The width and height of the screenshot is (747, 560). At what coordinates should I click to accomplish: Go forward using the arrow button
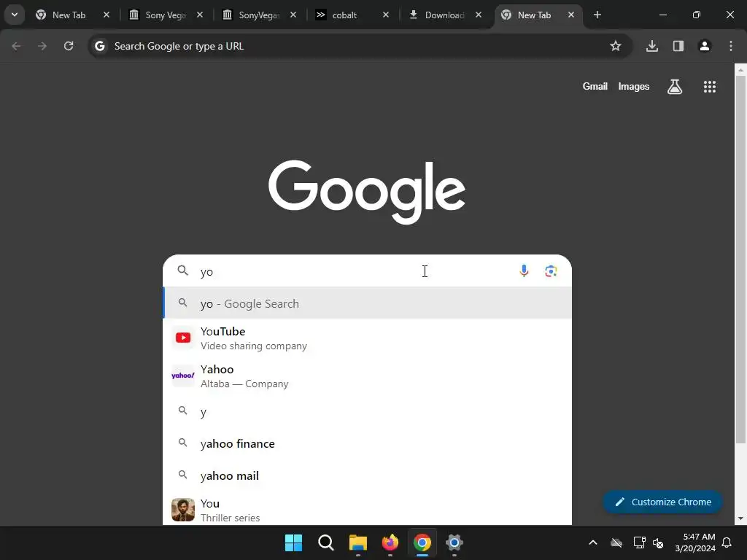point(42,46)
